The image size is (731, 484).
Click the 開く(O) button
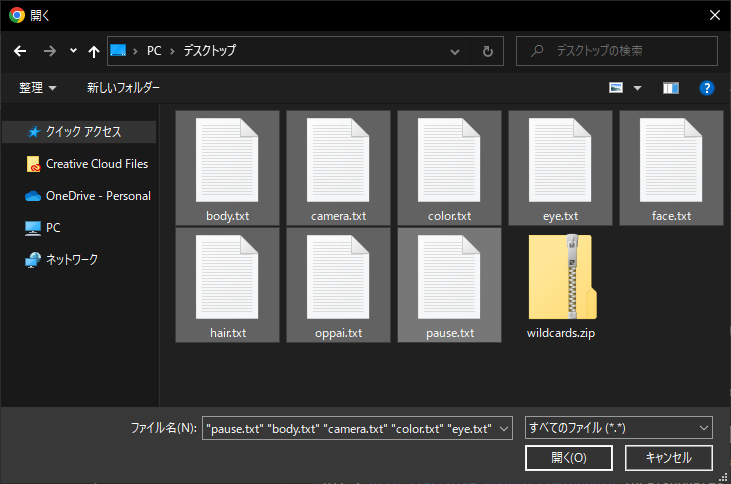(x=569, y=457)
